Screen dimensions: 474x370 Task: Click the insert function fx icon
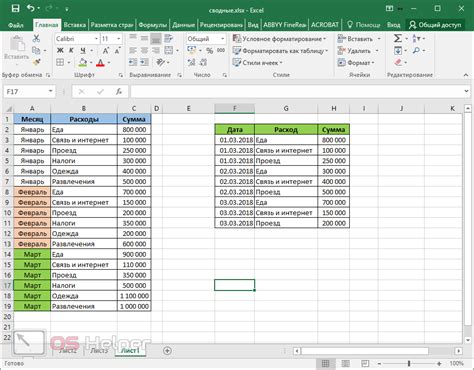(x=119, y=91)
